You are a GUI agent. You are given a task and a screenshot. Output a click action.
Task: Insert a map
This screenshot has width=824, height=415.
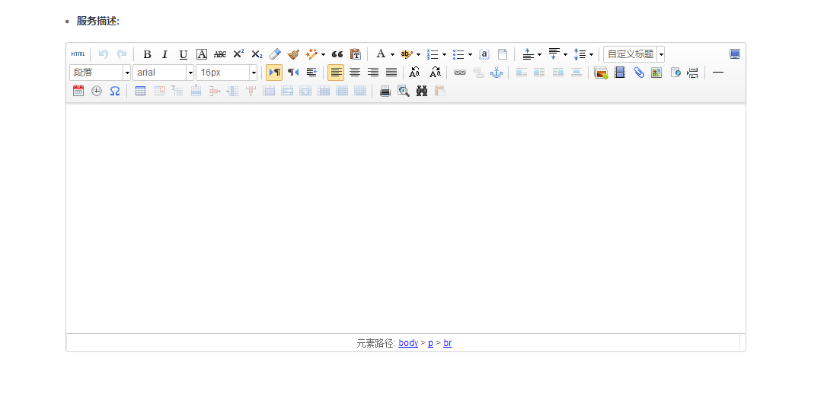pos(656,72)
